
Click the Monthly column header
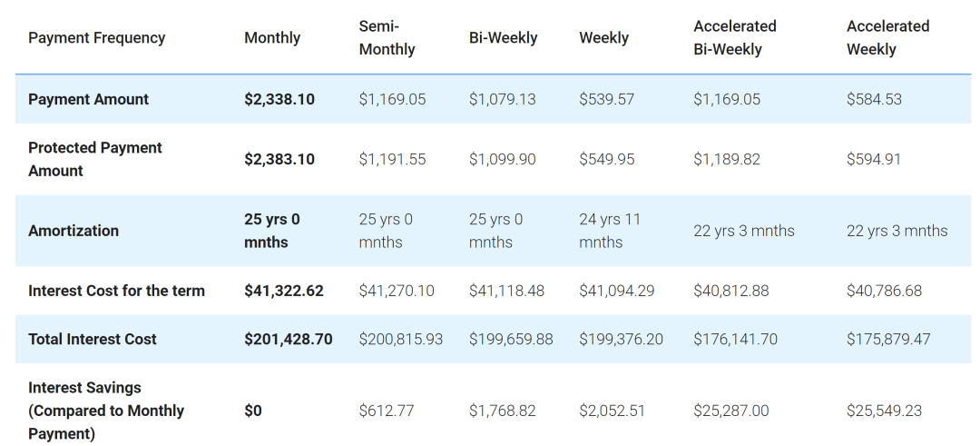[272, 37]
